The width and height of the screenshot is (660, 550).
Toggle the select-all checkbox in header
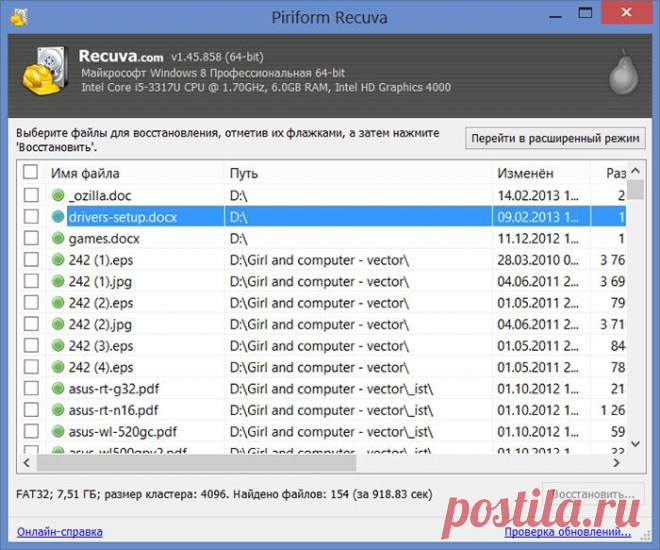32,173
